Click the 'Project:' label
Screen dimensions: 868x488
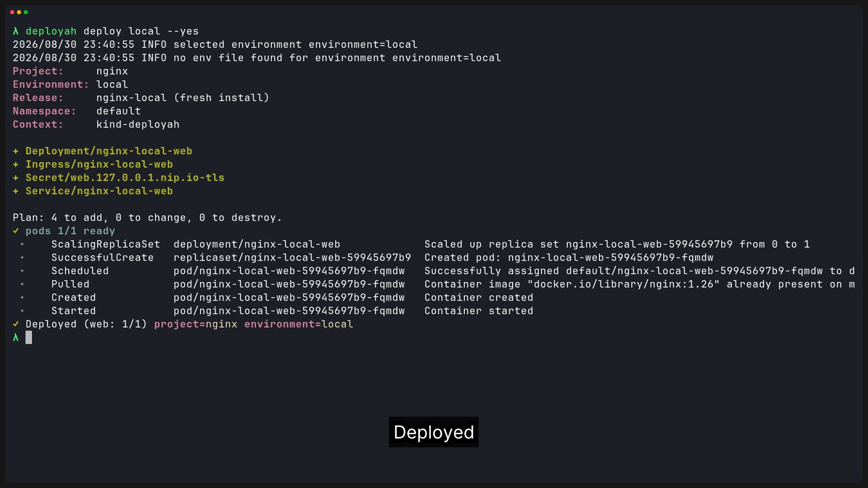[x=38, y=71]
